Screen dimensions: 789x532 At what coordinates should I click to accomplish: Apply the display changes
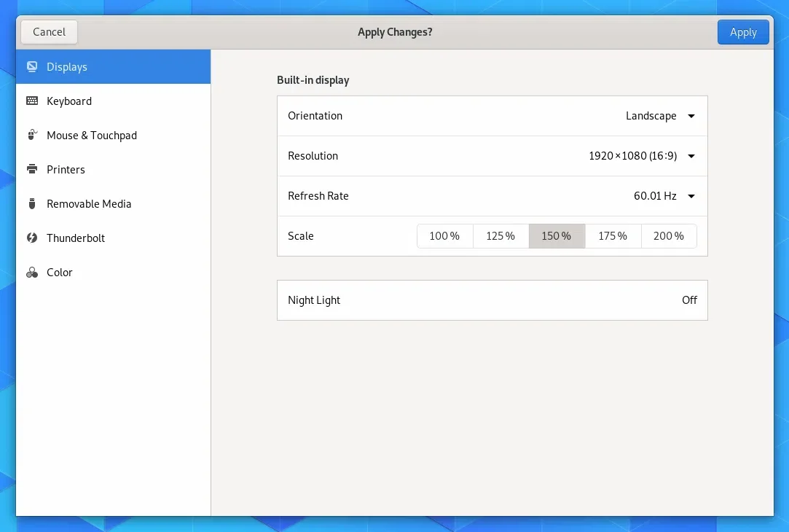pyautogui.click(x=743, y=31)
